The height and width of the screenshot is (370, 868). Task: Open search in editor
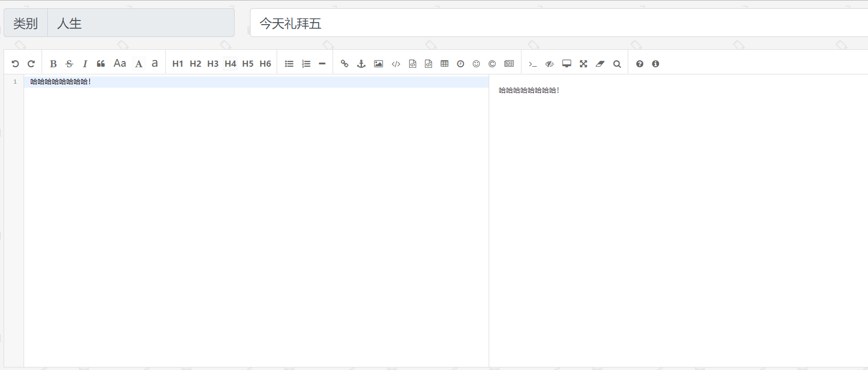tap(617, 64)
